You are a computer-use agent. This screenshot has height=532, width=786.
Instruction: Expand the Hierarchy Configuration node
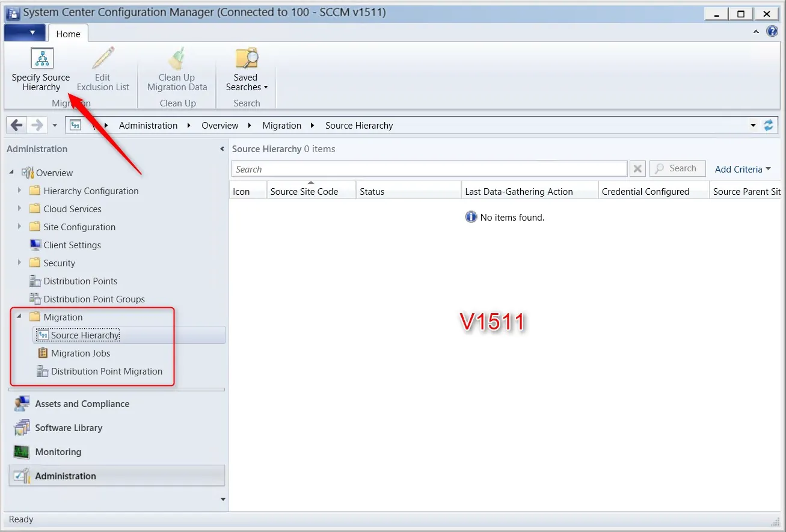click(x=19, y=191)
